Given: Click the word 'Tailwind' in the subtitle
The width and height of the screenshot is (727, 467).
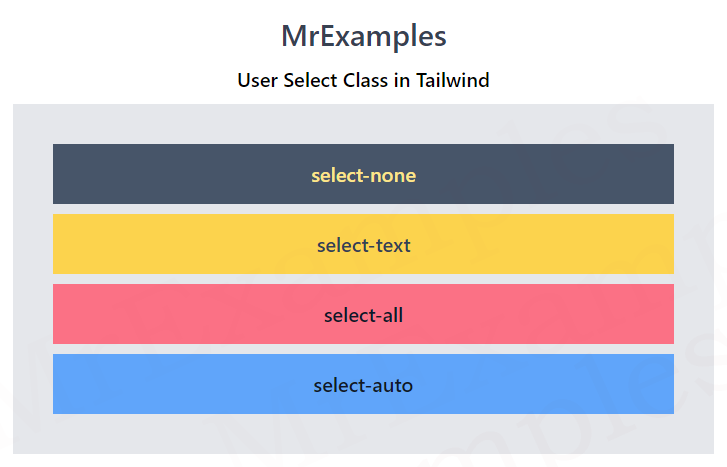Looking at the screenshot, I should [x=453, y=80].
